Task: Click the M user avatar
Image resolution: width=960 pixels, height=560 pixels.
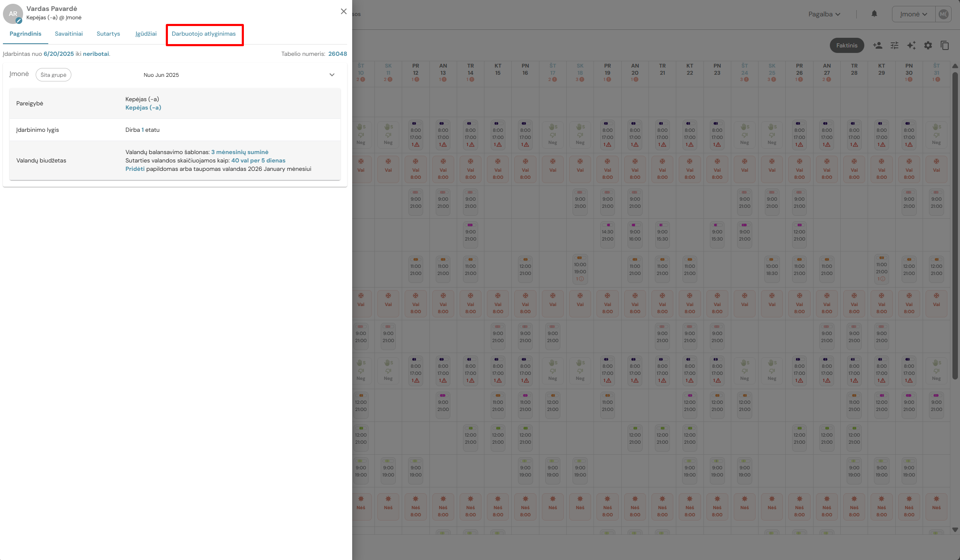Action: click(x=943, y=14)
